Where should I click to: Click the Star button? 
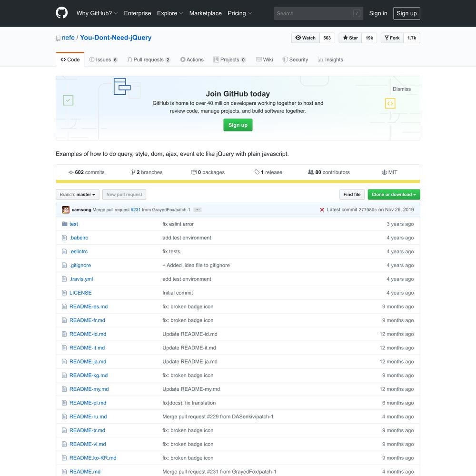click(x=350, y=38)
